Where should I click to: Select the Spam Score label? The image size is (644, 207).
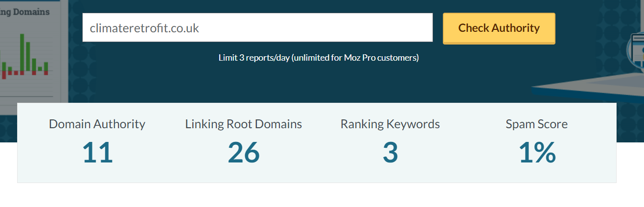536,124
